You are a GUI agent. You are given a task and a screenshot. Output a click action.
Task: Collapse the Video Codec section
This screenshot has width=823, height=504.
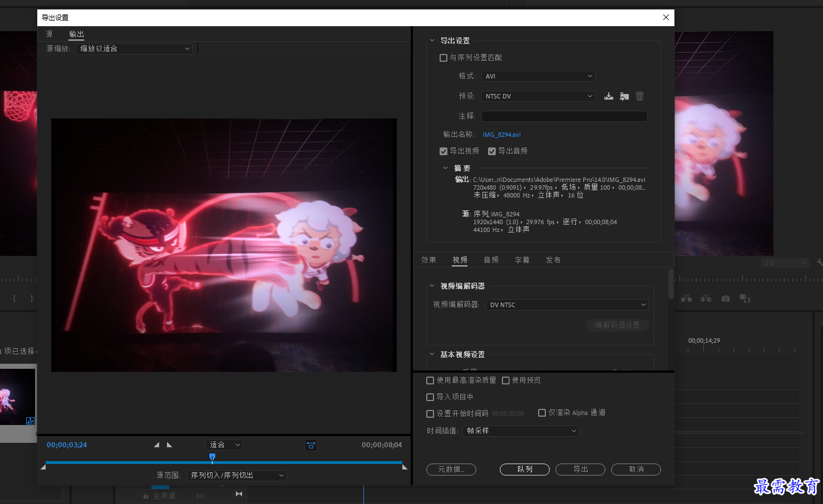(432, 286)
